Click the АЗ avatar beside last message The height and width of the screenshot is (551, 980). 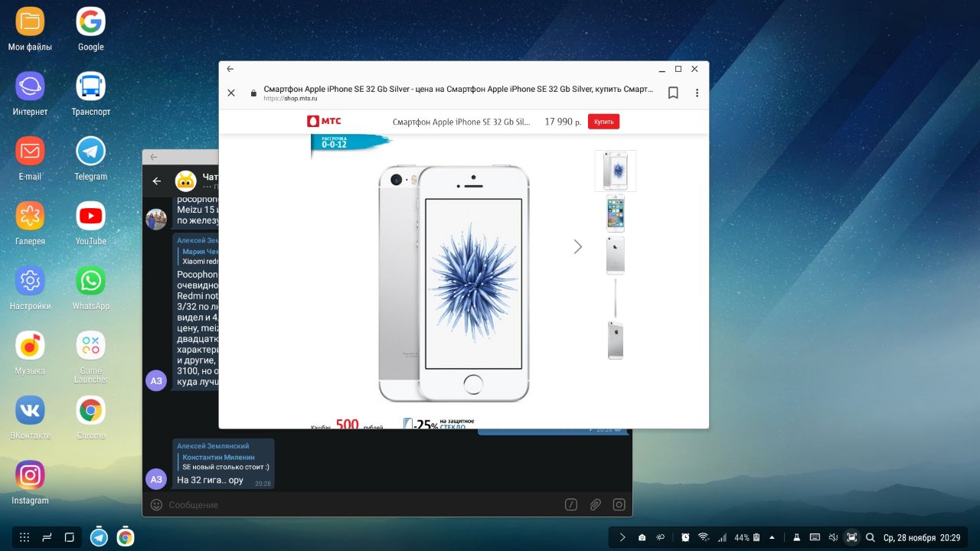click(156, 479)
